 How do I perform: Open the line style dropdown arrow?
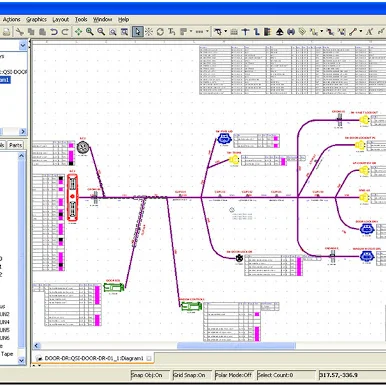(x=207, y=32)
